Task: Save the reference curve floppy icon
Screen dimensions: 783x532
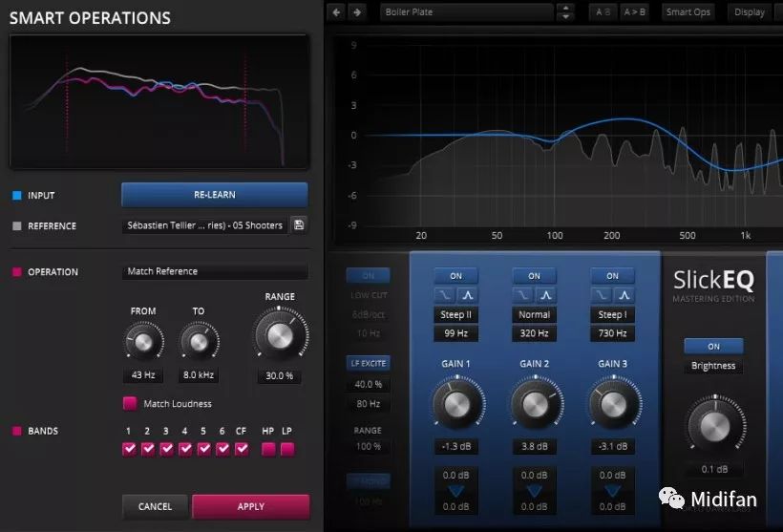Action: click(299, 224)
